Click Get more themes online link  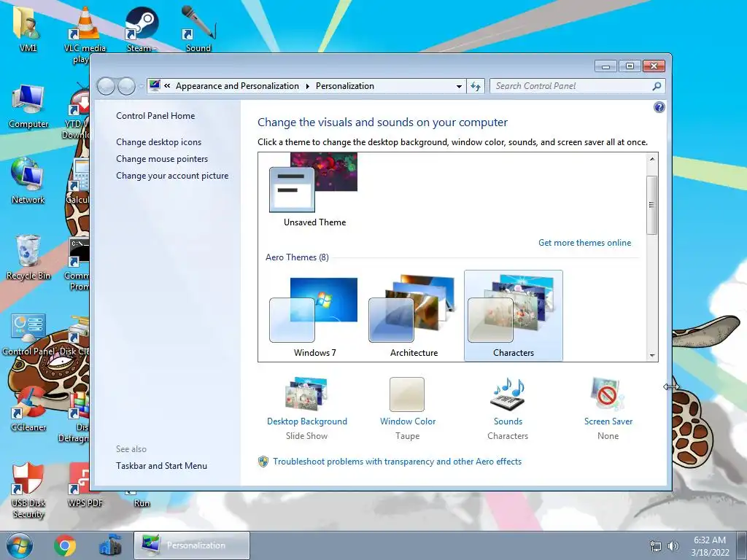[584, 243]
